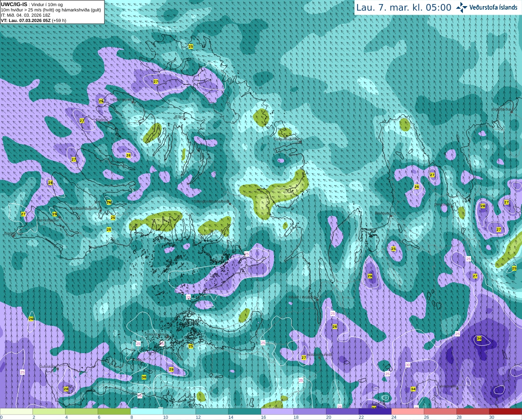Click the Siglufjörður station label
Screen dimensions: 522x420
502,109
